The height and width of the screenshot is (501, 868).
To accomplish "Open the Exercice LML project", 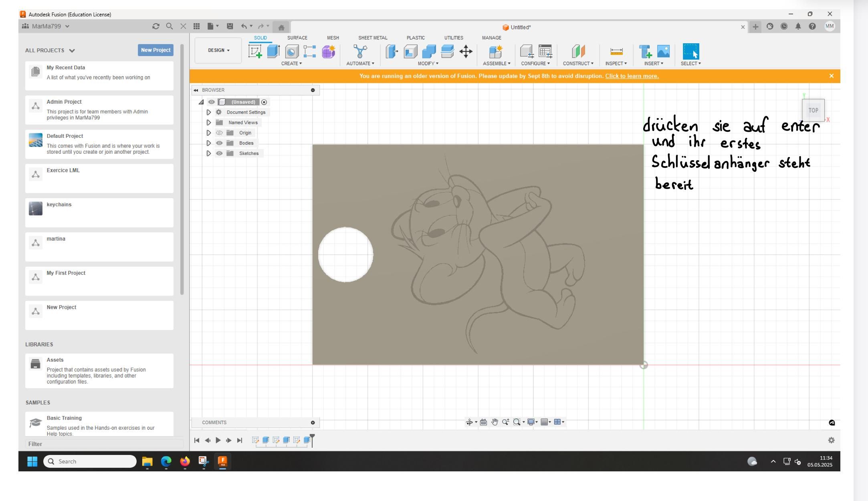I will (x=99, y=178).
